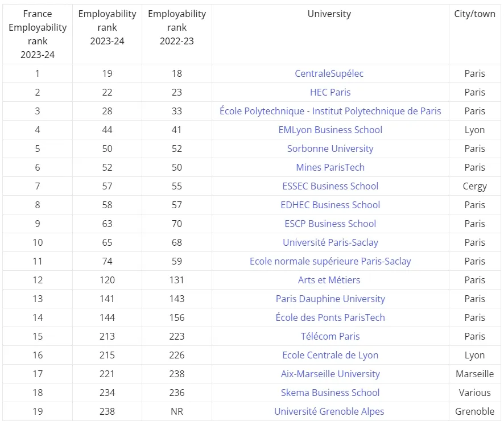Select the École des Ponts ParisTech link
This screenshot has width=504, height=421.
(x=330, y=317)
